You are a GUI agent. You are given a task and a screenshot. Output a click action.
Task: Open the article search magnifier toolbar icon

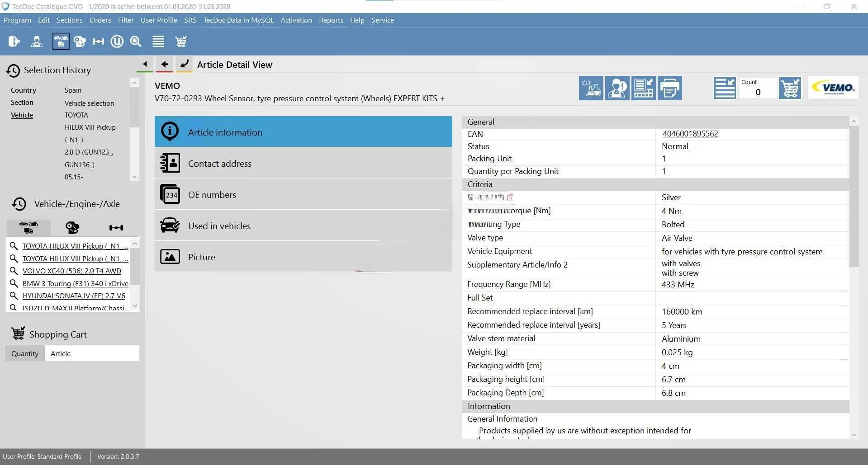(x=136, y=42)
